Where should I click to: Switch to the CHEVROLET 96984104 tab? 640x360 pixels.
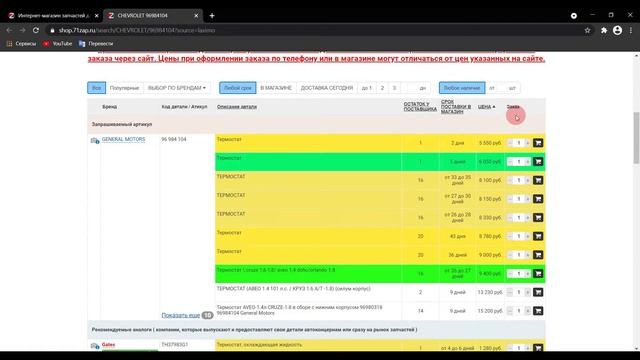152,16
